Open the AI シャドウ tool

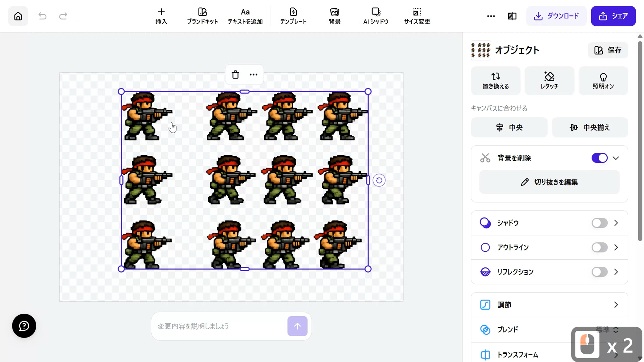click(376, 16)
